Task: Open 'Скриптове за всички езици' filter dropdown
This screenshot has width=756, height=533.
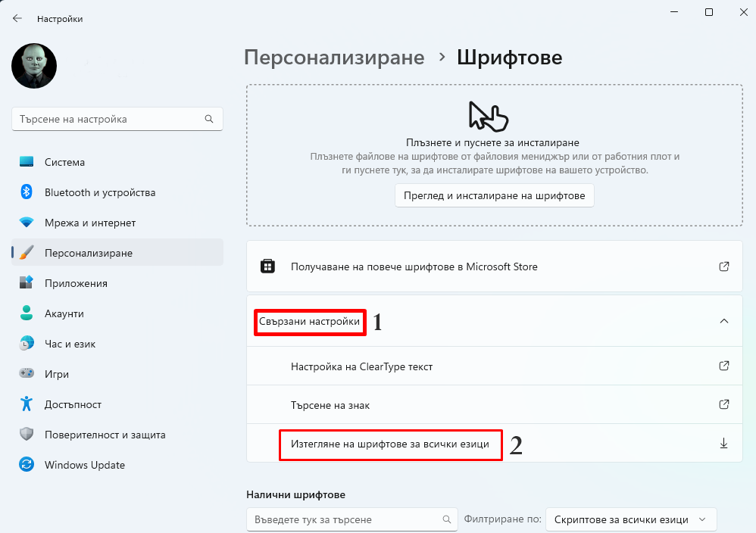Action: pyautogui.click(x=631, y=519)
